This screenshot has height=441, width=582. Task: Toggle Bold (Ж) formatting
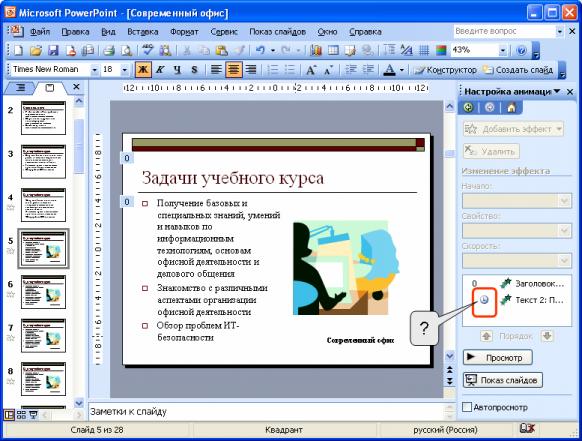pyautogui.click(x=143, y=69)
